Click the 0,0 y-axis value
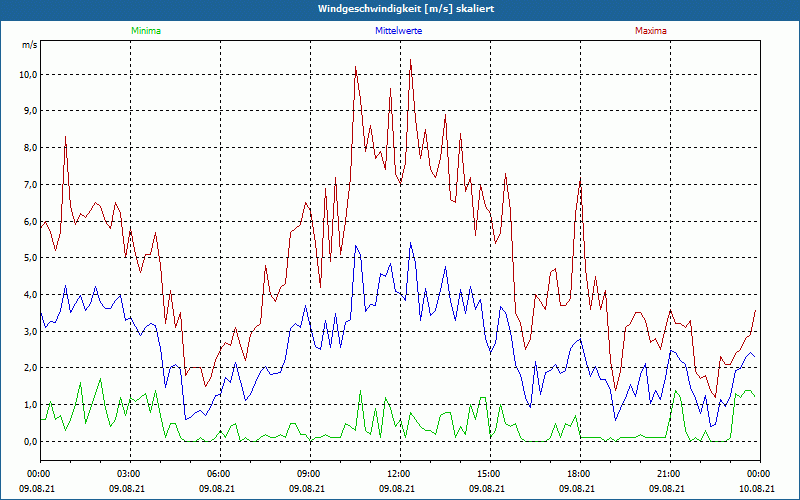The image size is (800, 500). [30, 441]
